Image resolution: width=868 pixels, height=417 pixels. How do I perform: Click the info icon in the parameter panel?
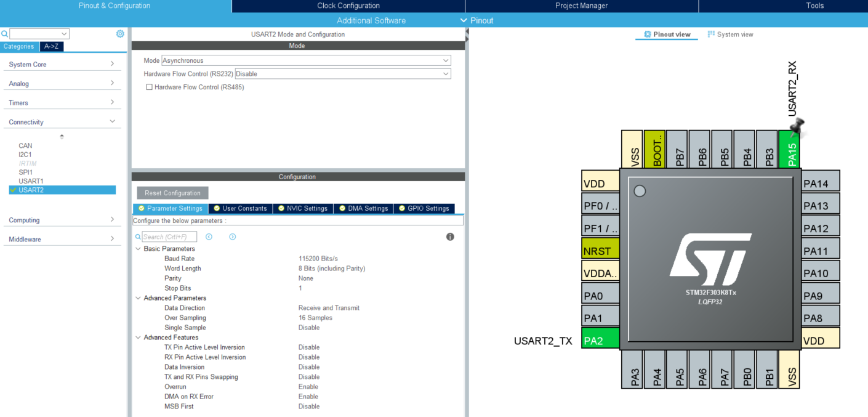450,237
